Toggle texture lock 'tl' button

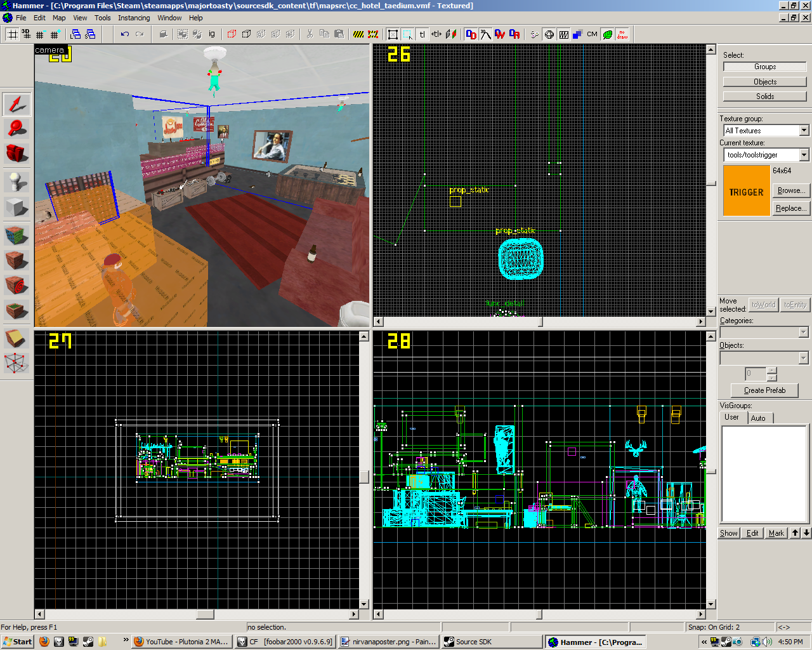[x=422, y=34]
